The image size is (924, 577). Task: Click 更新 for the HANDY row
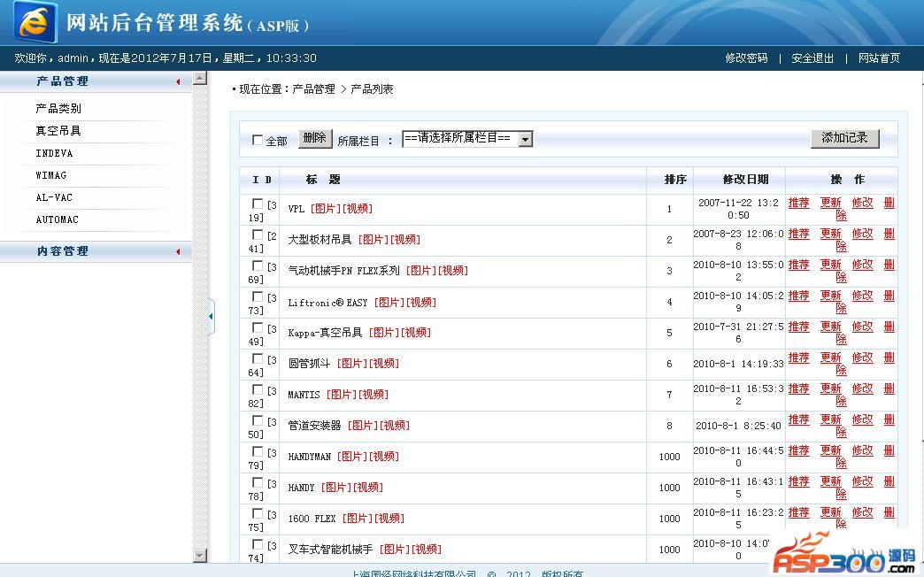point(831,481)
